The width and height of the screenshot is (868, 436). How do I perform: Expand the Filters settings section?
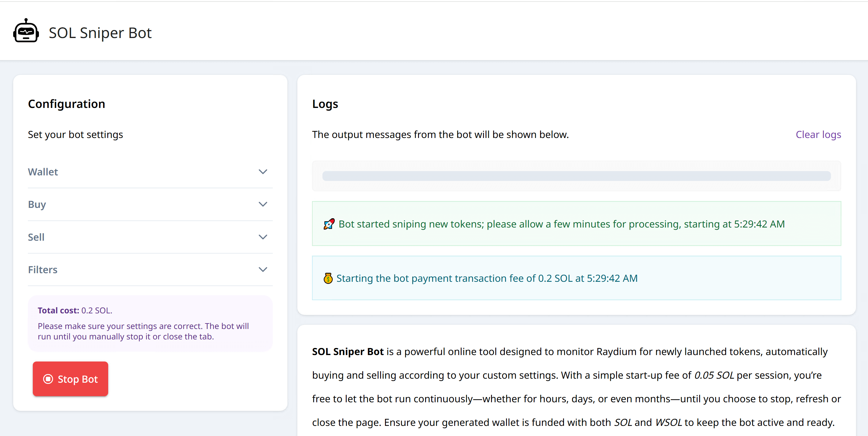150,270
